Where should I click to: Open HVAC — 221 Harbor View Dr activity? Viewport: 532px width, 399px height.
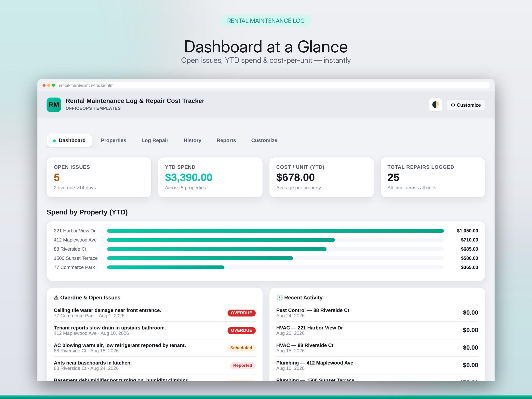[x=377, y=330]
